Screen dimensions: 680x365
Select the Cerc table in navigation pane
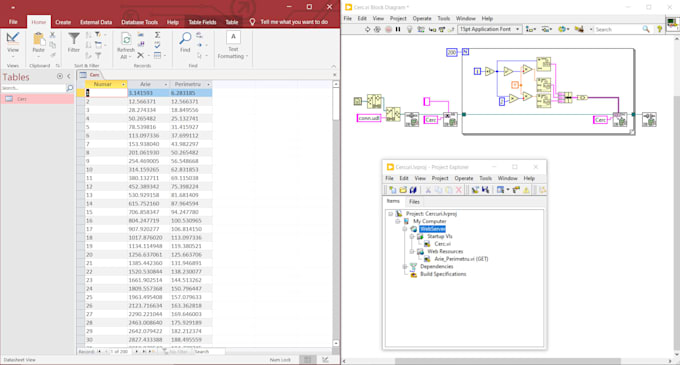point(37,99)
